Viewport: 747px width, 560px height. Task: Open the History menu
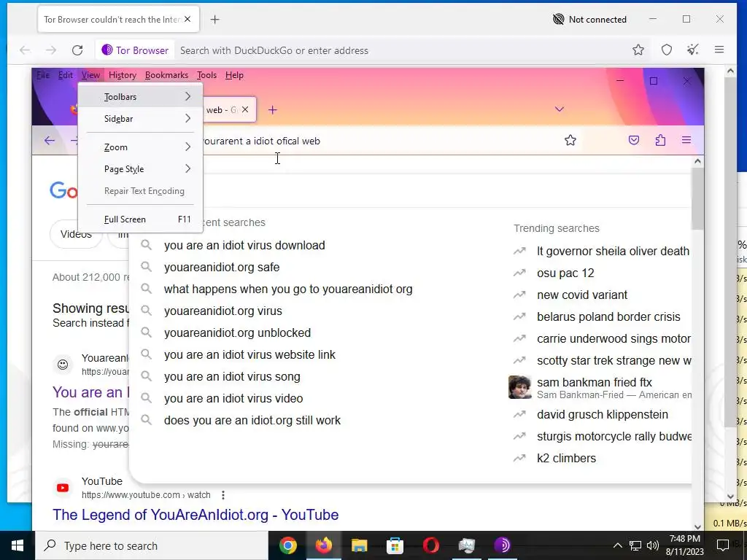point(123,75)
